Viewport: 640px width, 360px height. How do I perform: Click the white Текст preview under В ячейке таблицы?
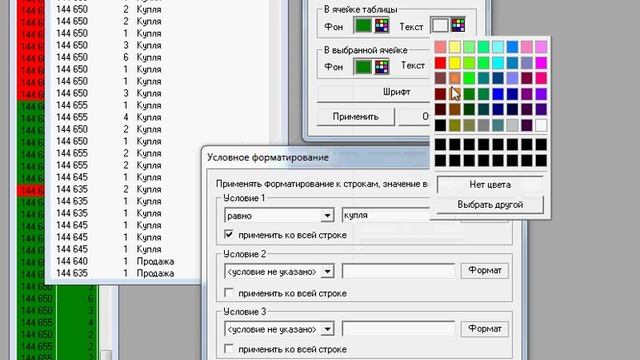[x=440, y=26]
